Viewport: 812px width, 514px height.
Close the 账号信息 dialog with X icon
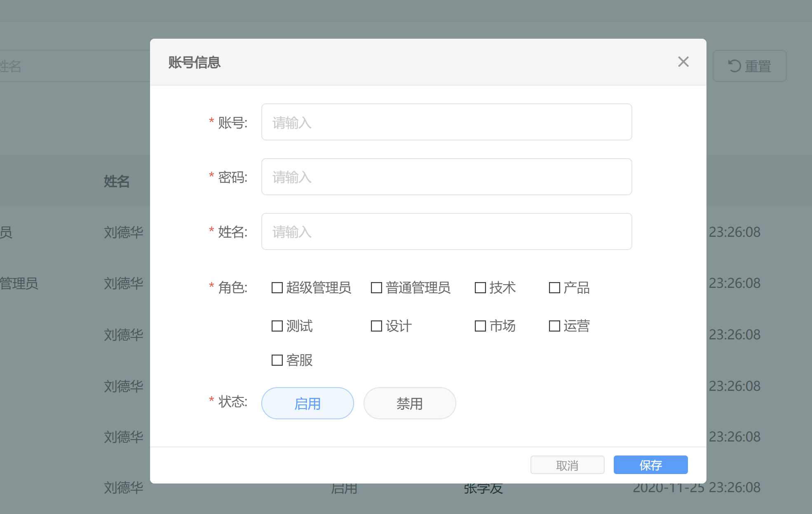click(x=683, y=62)
